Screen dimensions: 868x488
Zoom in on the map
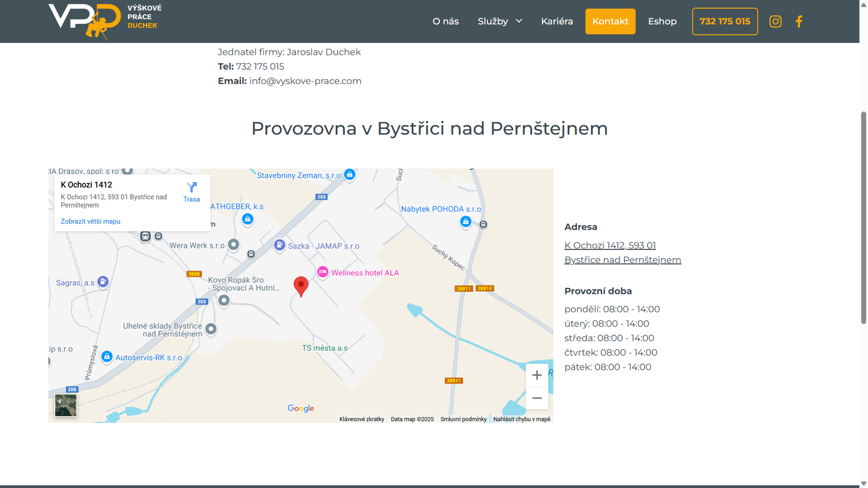[537, 375]
